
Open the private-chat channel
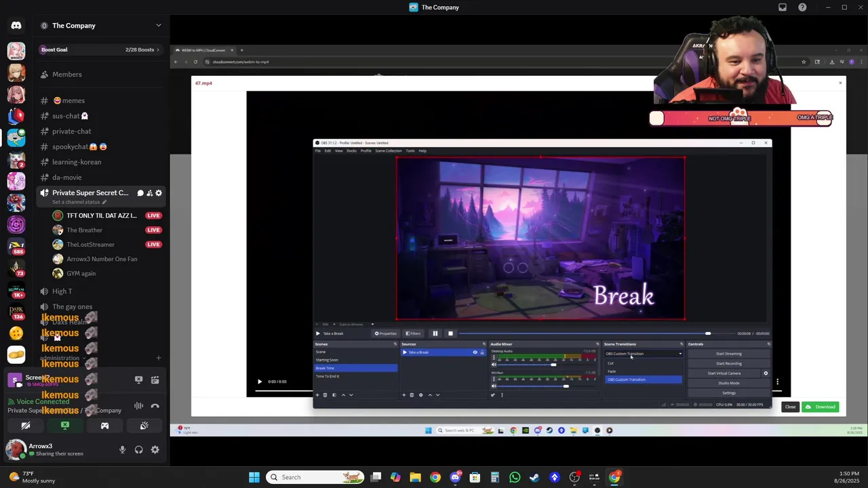click(x=100, y=131)
